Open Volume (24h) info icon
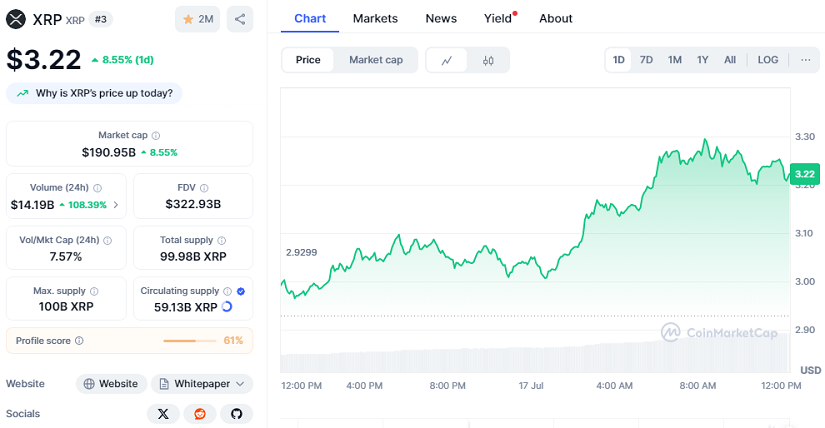The height and width of the screenshot is (428, 825). (x=97, y=188)
